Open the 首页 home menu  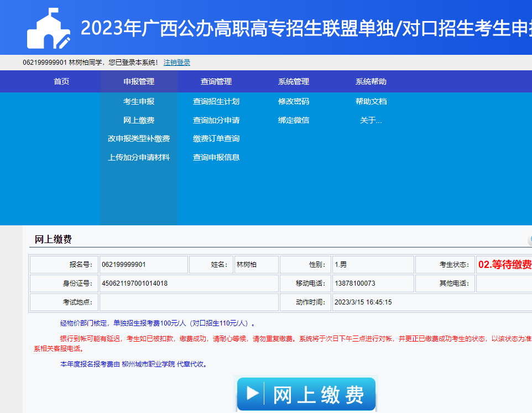pyautogui.click(x=61, y=81)
